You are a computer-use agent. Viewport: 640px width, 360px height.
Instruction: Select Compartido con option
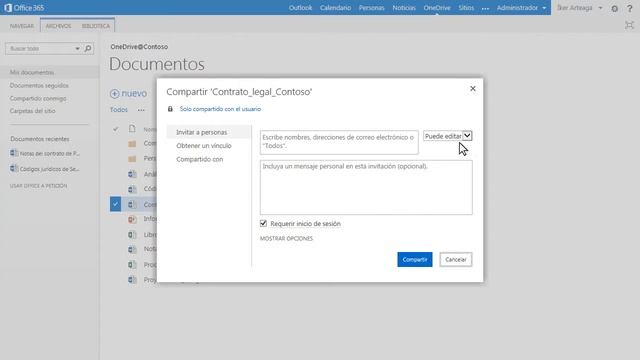click(200, 159)
